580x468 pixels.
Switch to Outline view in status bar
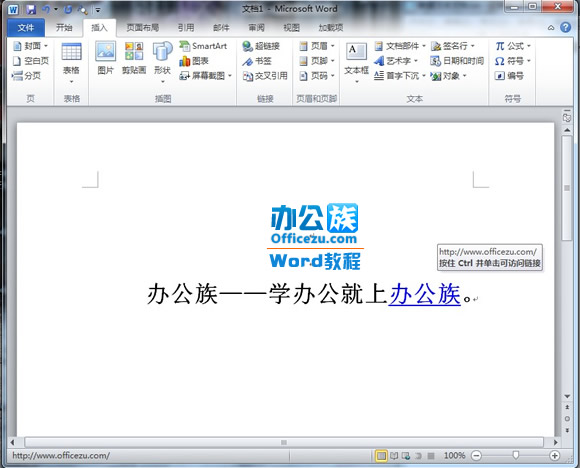click(x=418, y=455)
